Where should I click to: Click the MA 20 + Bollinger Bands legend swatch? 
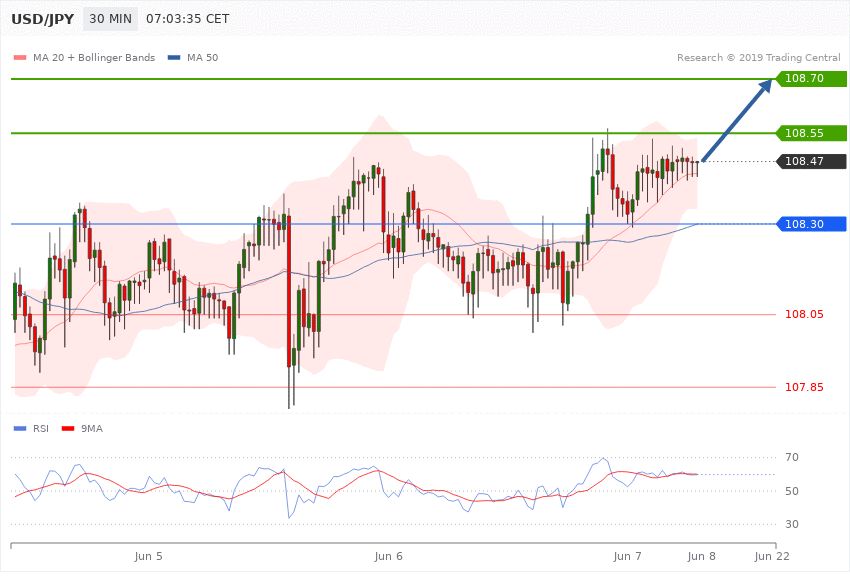[x=20, y=57]
